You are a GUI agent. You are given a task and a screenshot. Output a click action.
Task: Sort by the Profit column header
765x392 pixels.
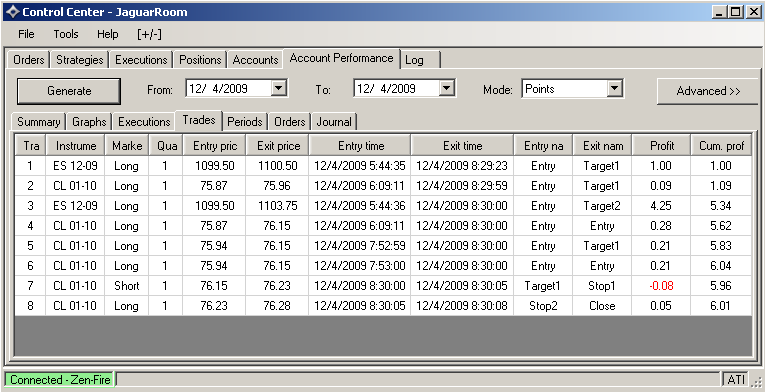point(662,145)
